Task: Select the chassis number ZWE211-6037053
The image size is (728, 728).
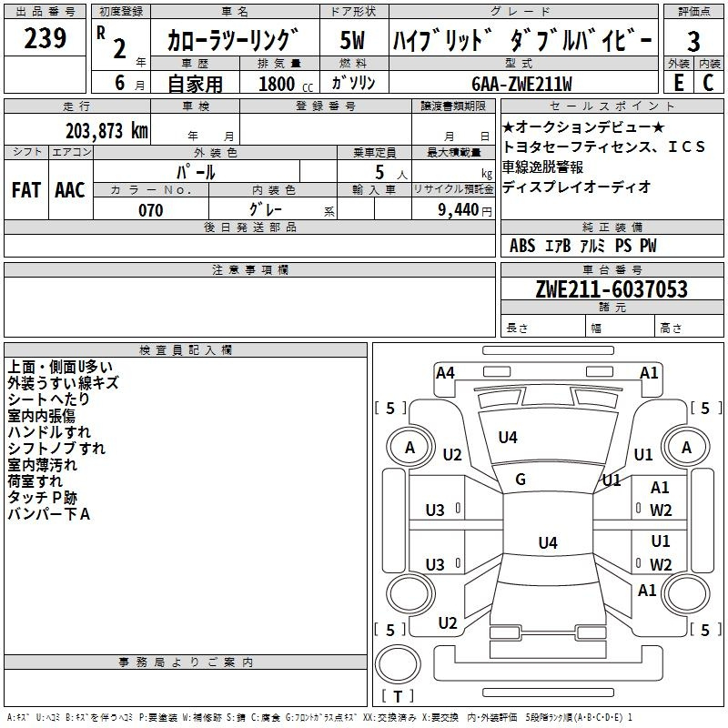Action: [612, 288]
